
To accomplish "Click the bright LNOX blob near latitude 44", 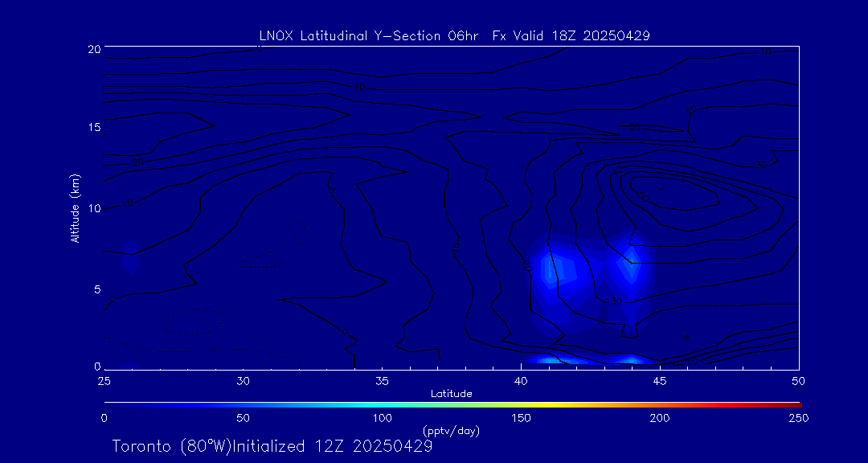I will pos(629,264).
